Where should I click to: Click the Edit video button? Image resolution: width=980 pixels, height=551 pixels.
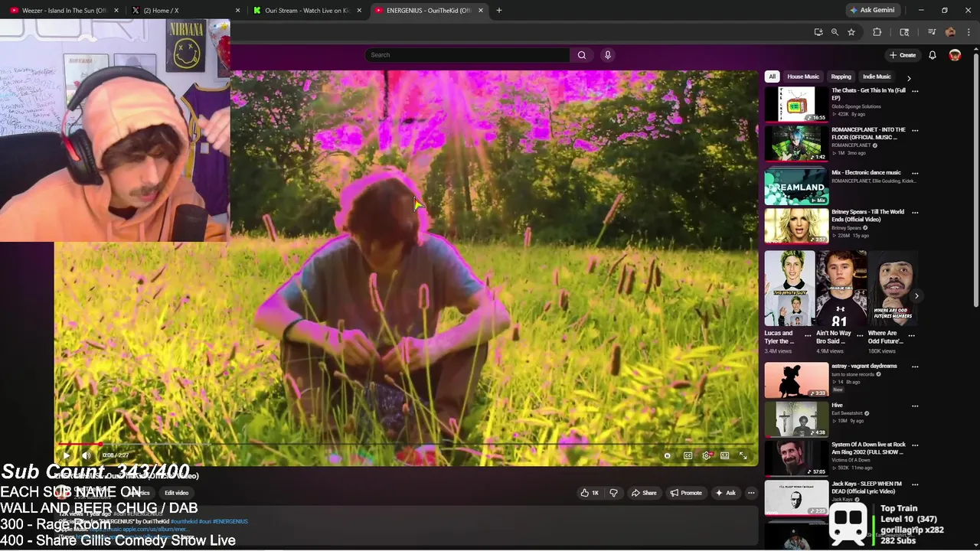pyautogui.click(x=176, y=493)
